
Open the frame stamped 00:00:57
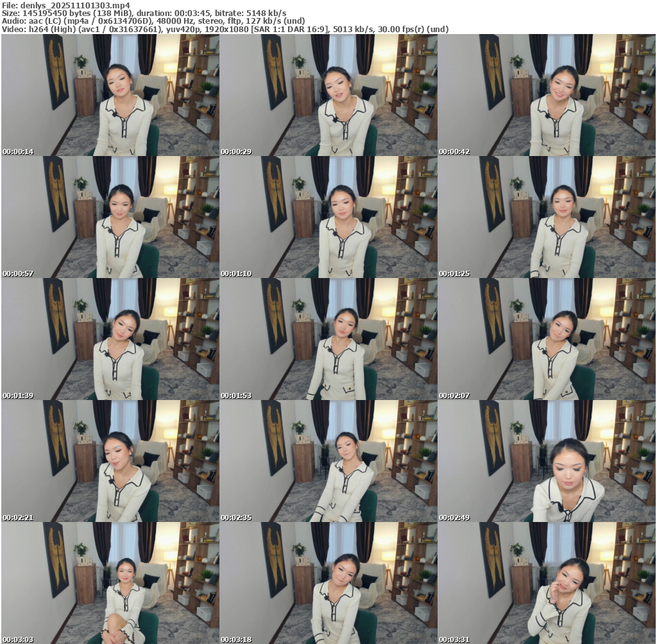[x=110, y=217]
